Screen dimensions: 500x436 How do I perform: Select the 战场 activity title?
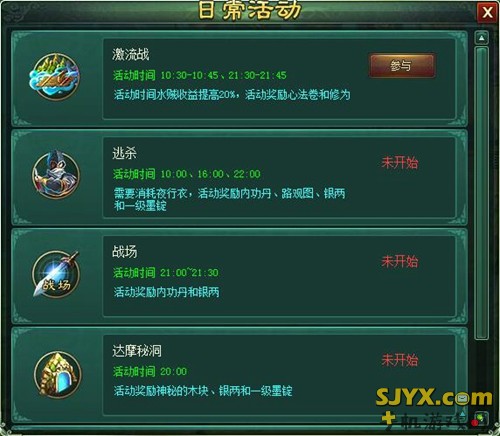[x=125, y=252]
